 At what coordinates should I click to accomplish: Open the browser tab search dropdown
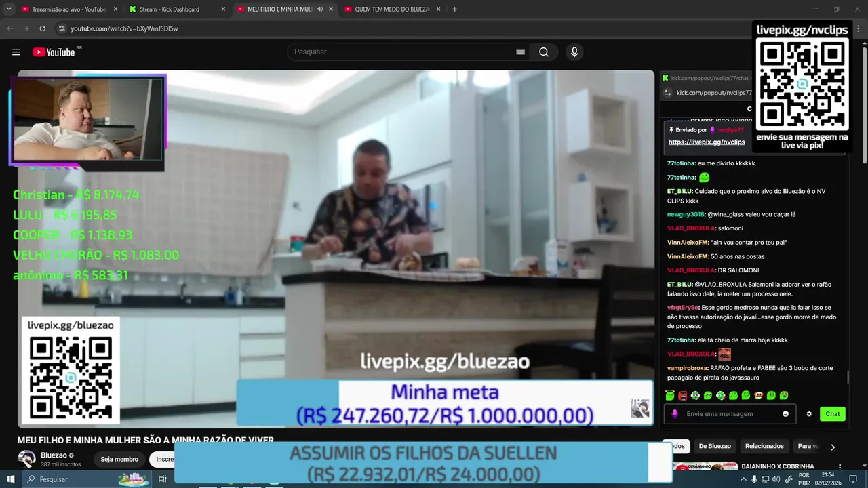pyautogui.click(x=9, y=9)
